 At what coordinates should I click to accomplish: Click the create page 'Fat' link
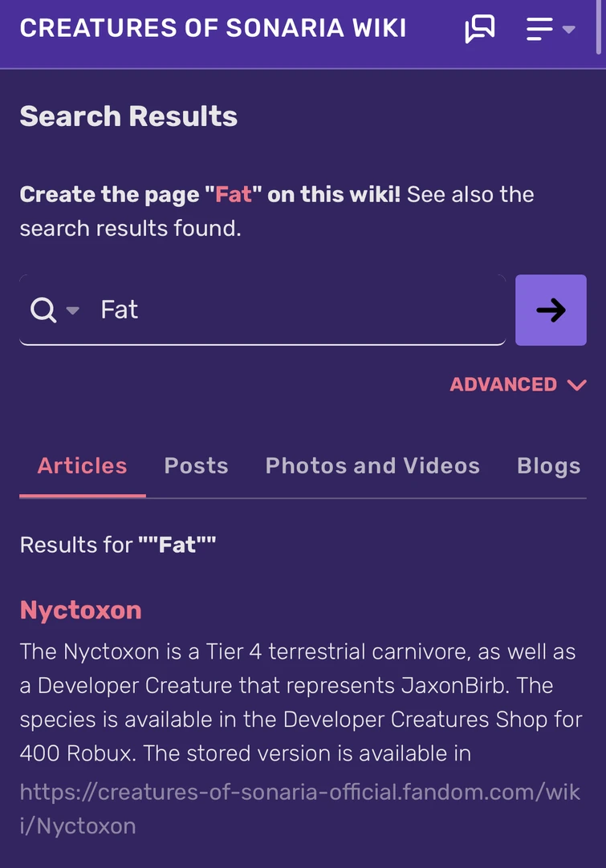[233, 194]
